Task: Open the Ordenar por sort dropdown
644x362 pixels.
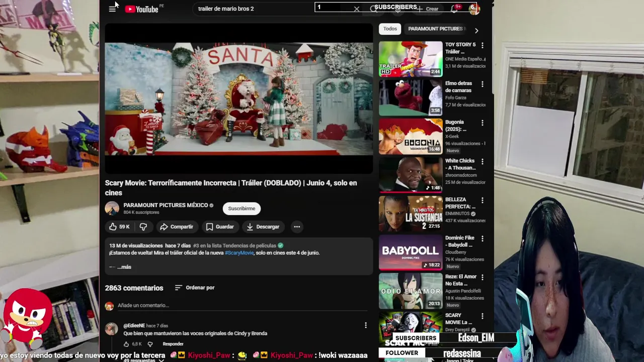Action: tap(195, 288)
